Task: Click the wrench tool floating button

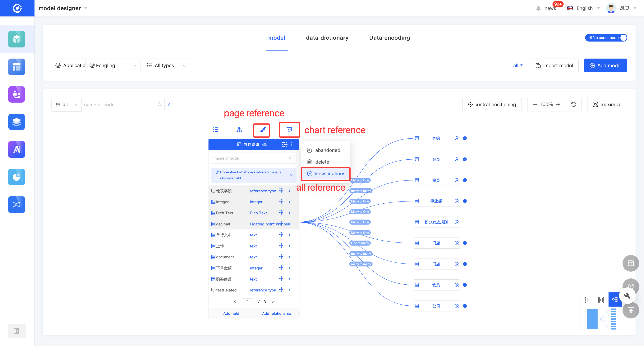Action: [627, 295]
